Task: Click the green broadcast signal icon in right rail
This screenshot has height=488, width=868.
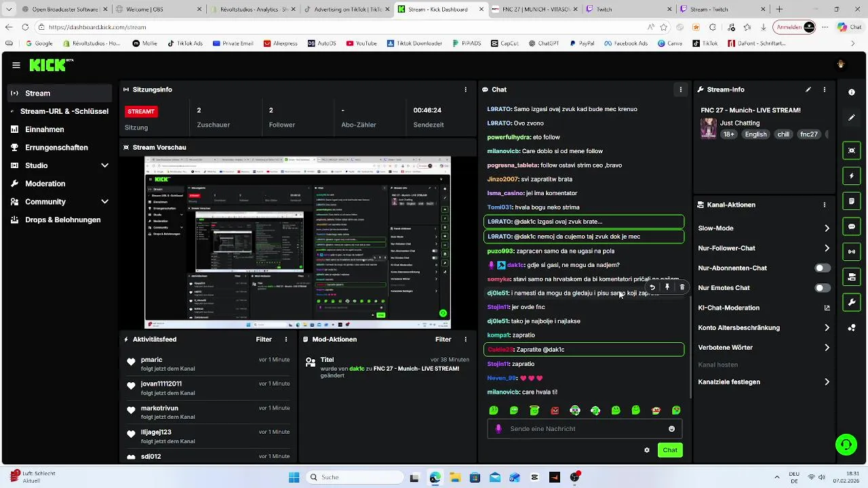Action: pos(852,251)
